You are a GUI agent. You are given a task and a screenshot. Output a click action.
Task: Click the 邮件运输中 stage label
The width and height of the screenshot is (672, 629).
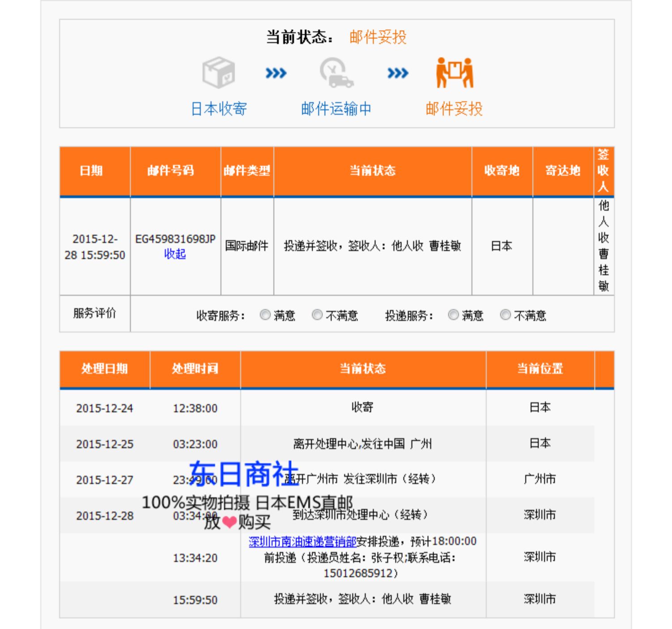click(x=336, y=109)
